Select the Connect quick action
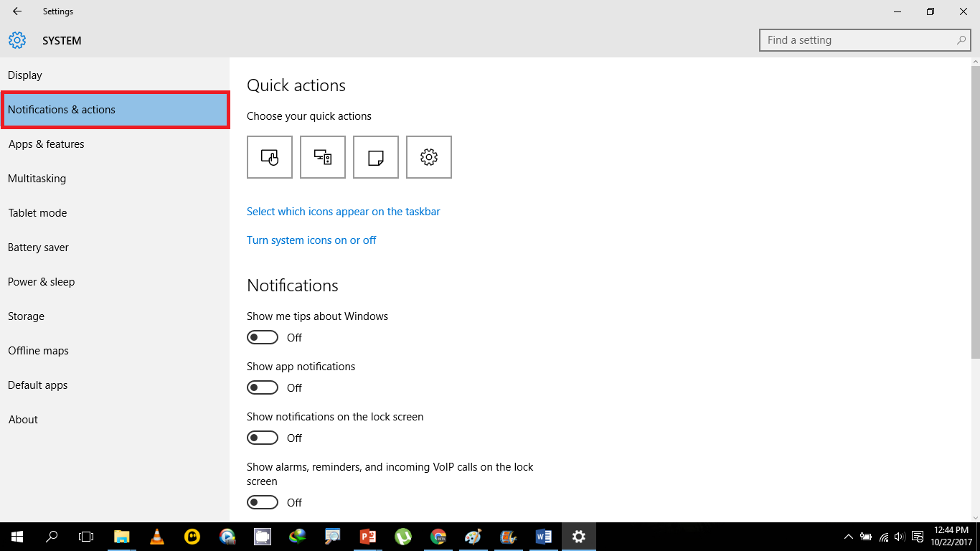980x551 pixels. click(322, 156)
